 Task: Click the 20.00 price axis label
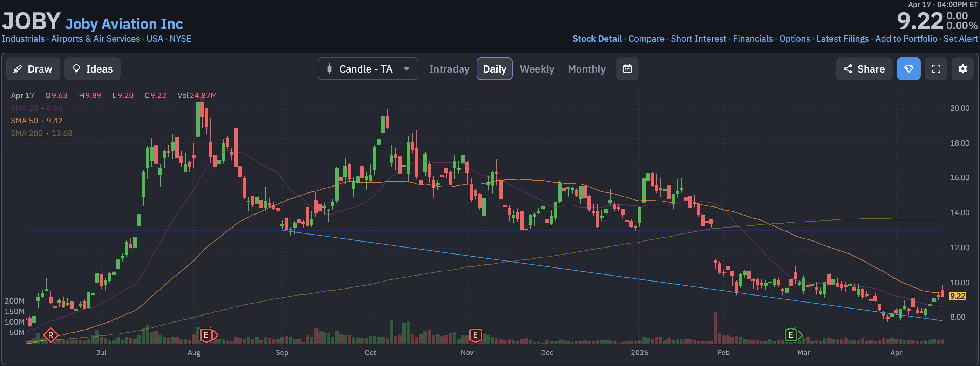click(x=959, y=108)
